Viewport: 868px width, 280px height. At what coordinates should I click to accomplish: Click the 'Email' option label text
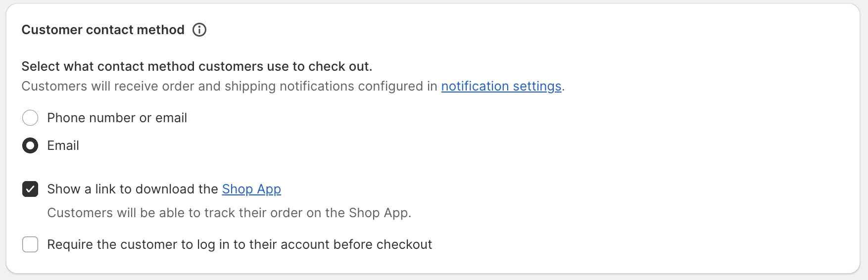click(x=63, y=145)
